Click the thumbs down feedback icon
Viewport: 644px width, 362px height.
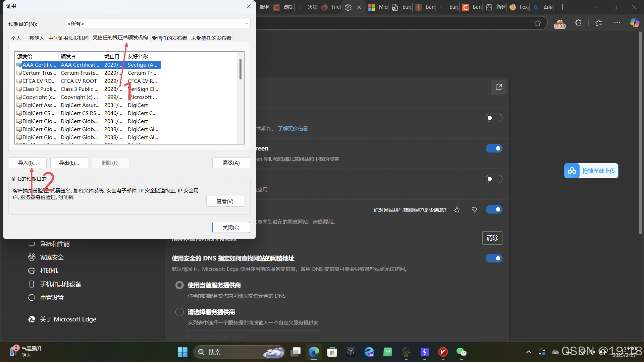[x=474, y=210]
